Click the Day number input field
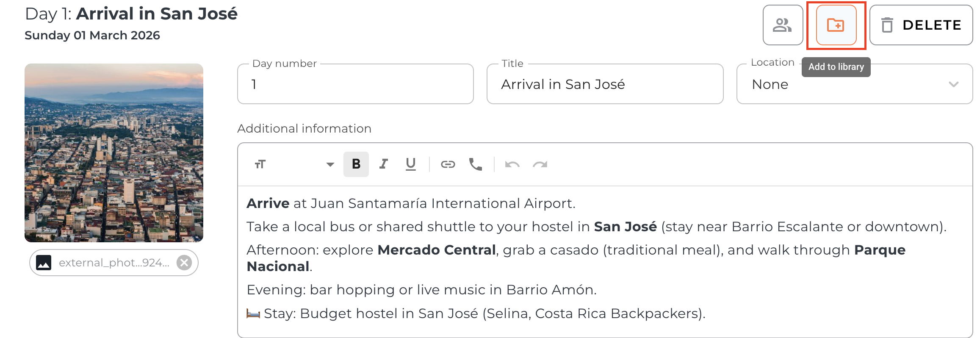This screenshot has height=338, width=980. 355,84
